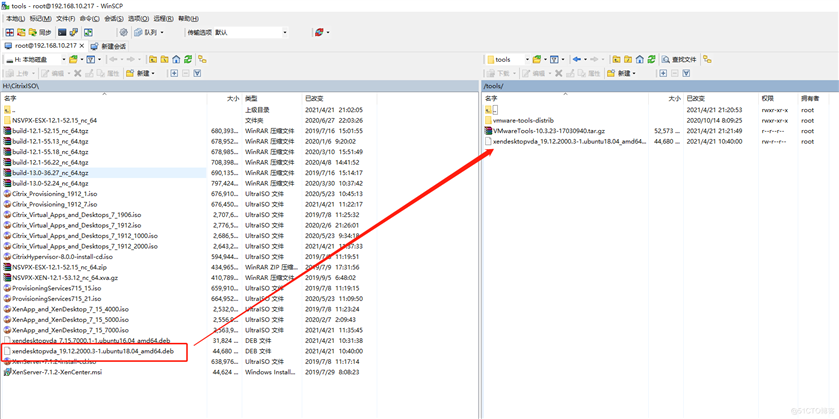Sort local files by 名字 column header
Screen dimensions: 839x419
coord(104,99)
